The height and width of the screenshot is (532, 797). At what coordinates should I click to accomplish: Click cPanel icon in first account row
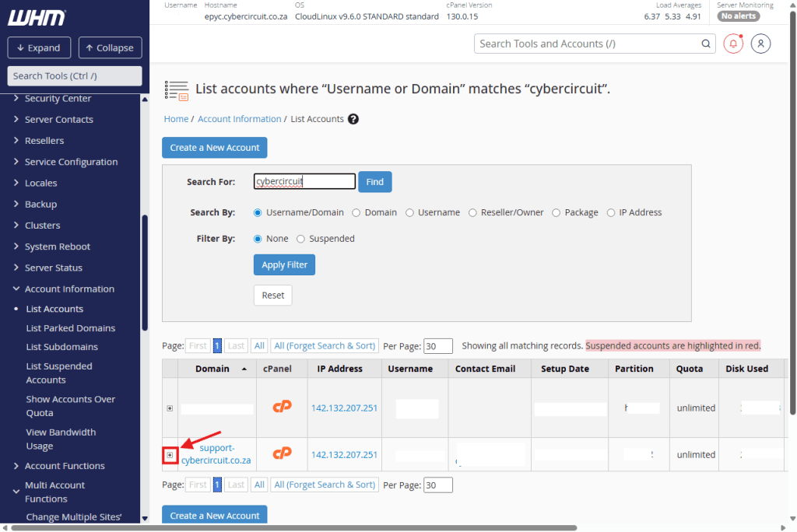282,407
